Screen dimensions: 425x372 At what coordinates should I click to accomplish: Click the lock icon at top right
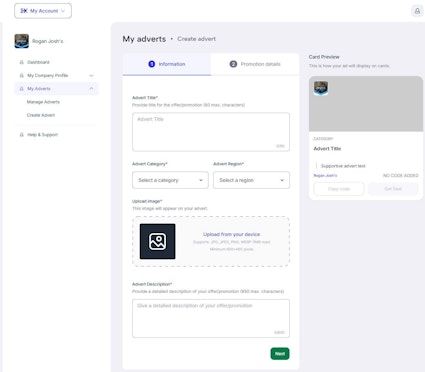coord(417,11)
